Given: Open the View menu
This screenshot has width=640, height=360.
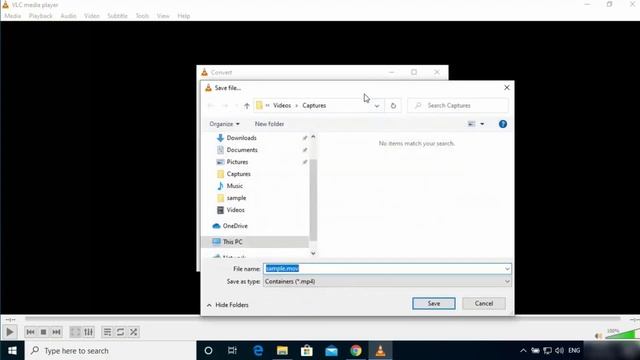Looking at the screenshot, I should (163, 16).
